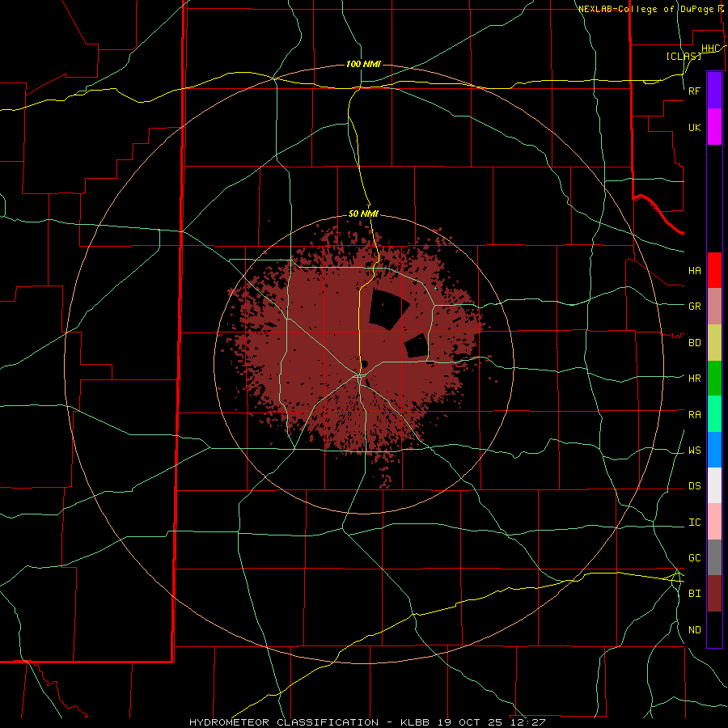The image size is (728, 728).
Task: Click the WS blue legend swatch
Action: [714, 450]
